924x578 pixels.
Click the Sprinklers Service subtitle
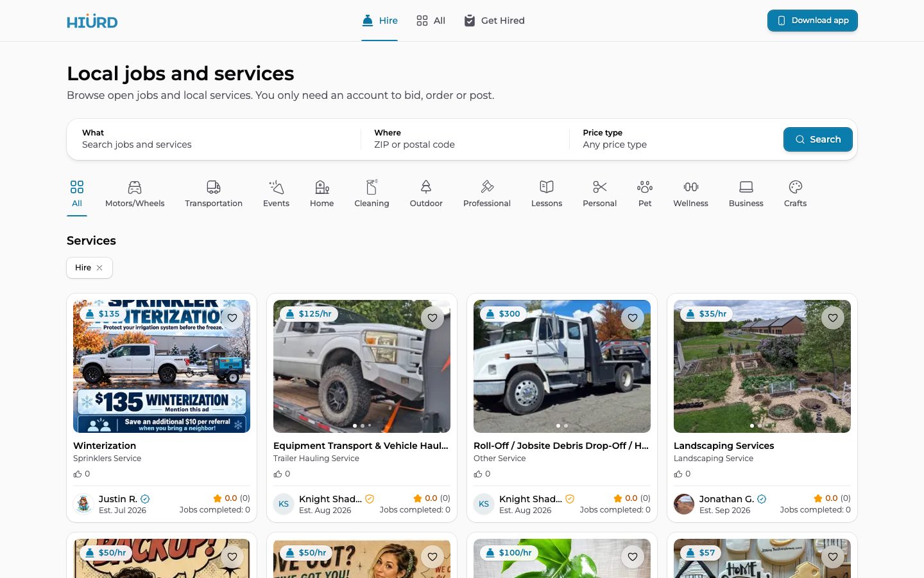click(x=107, y=459)
